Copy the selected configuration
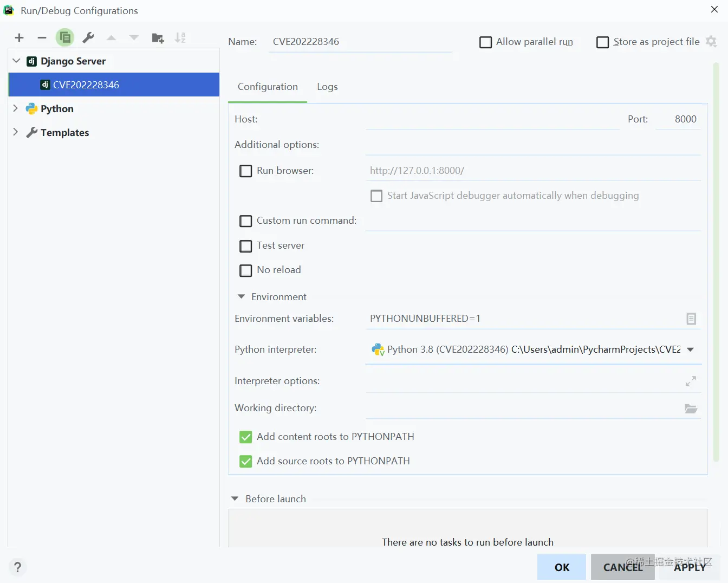728x583 pixels. coord(65,37)
